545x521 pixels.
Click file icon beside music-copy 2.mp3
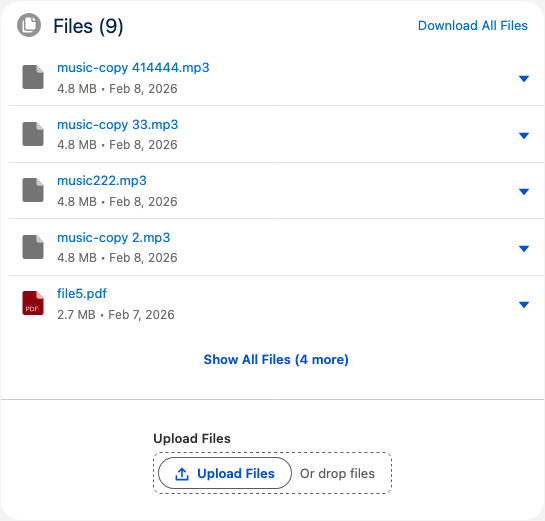pyautogui.click(x=33, y=247)
